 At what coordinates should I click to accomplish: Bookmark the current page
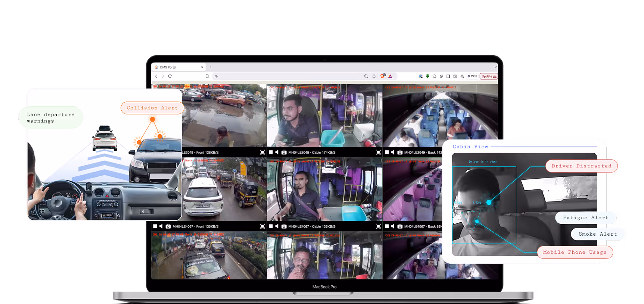(207, 76)
